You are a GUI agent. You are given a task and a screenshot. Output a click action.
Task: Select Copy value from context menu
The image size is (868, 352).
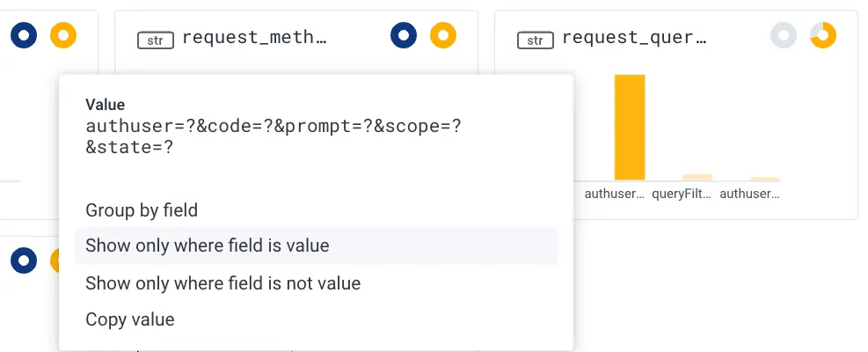click(130, 319)
